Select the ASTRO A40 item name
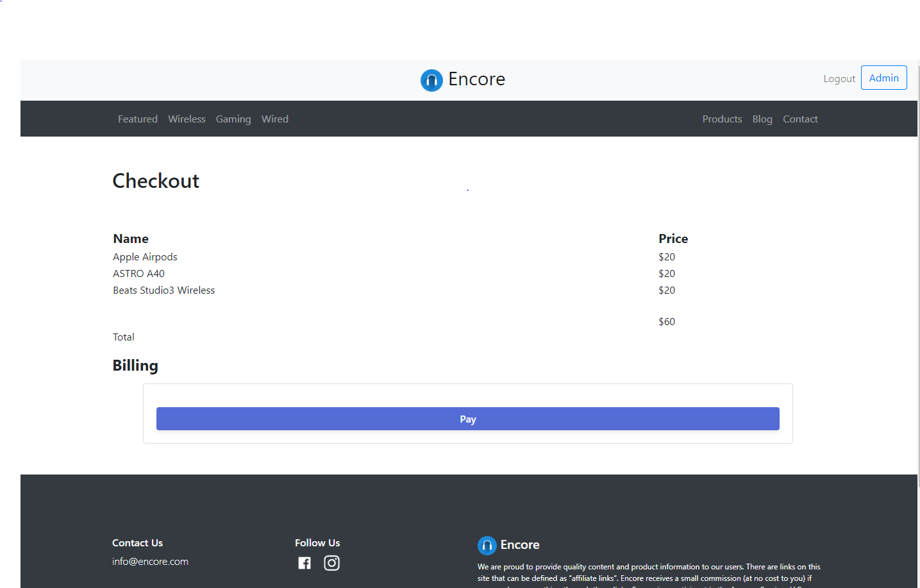 pos(138,273)
